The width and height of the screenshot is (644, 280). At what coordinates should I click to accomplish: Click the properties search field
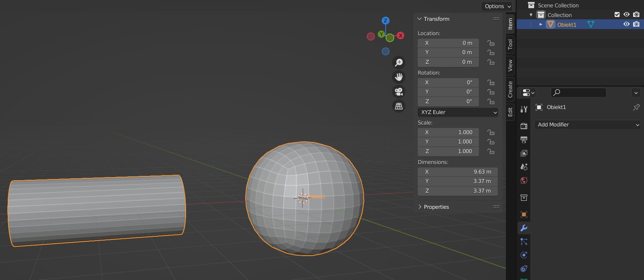tap(578, 92)
